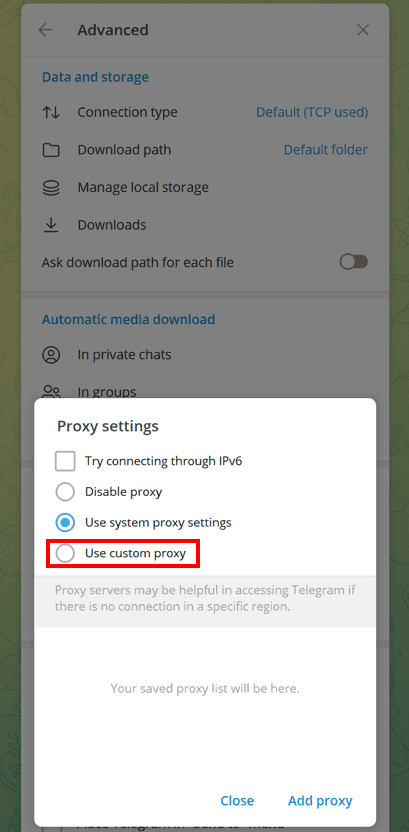Toggle Ask download path for each file
Image resolution: width=409 pixels, height=832 pixels.
(x=354, y=262)
